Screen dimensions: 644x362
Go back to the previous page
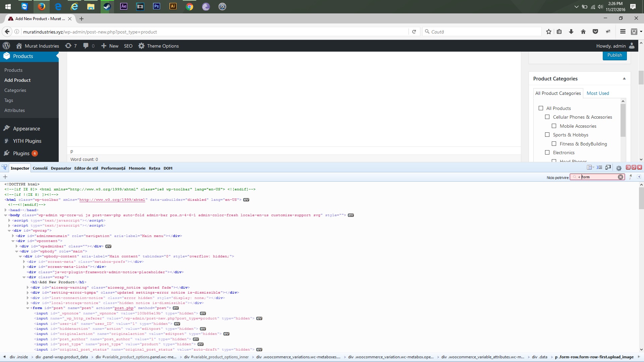coord(7,32)
